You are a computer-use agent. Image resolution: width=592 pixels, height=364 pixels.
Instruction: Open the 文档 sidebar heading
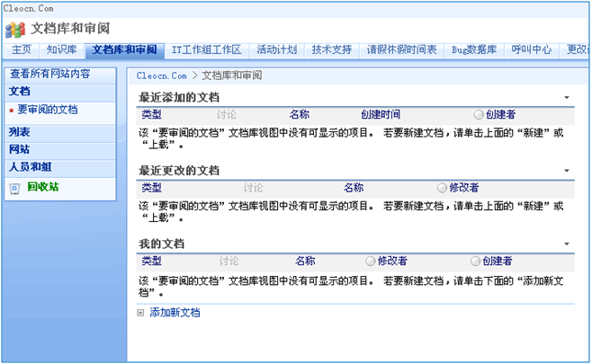[x=19, y=92]
